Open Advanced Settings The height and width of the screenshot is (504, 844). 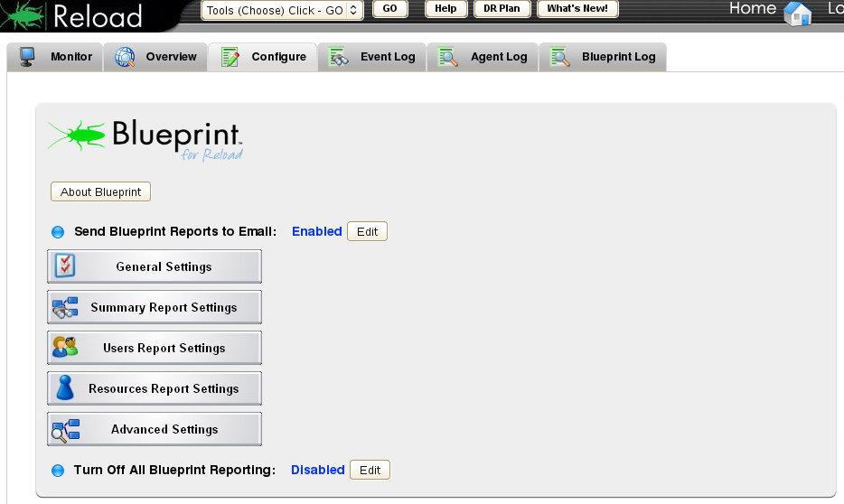point(155,429)
